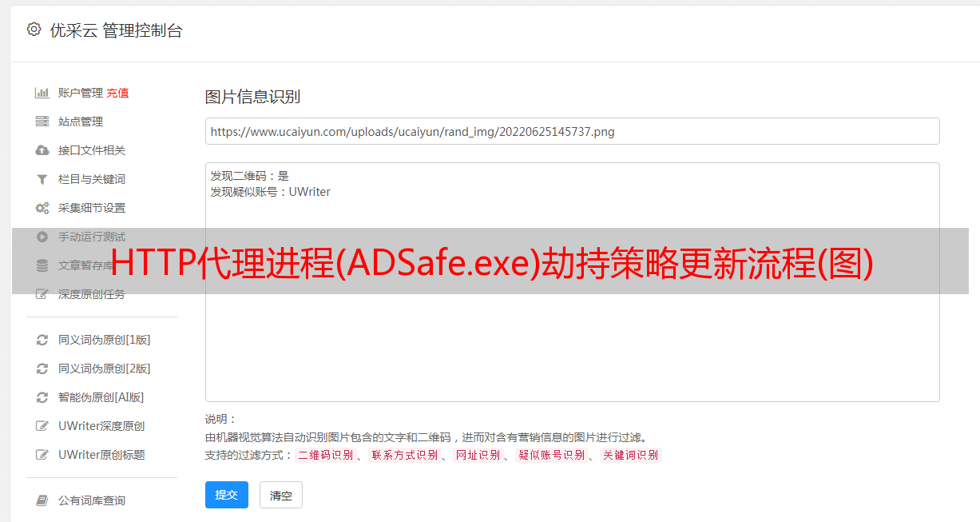Image resolution: width=980 pixels, height=522 pixels.
Task: Click the gears icon for 采集细节设置
Action: tap(42, 208)
